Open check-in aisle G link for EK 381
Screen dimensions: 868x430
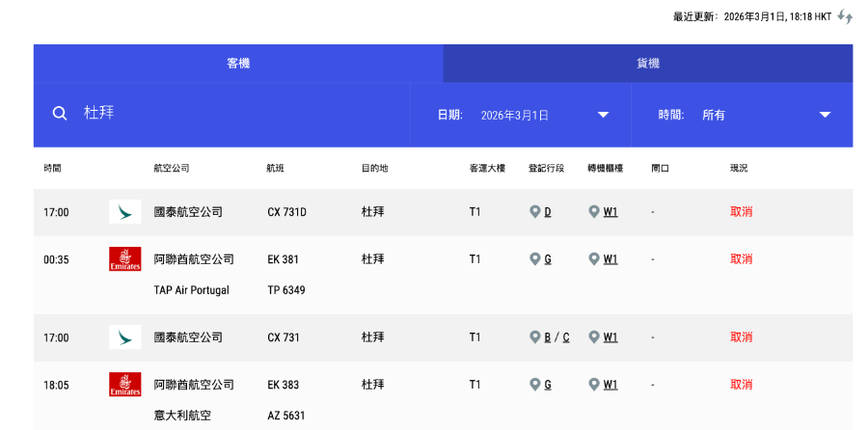coord(548,259)
